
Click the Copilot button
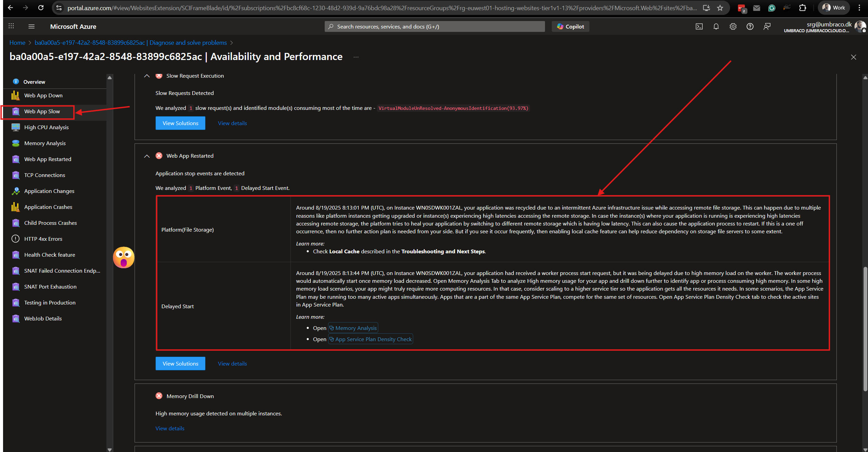click(570, 26)
